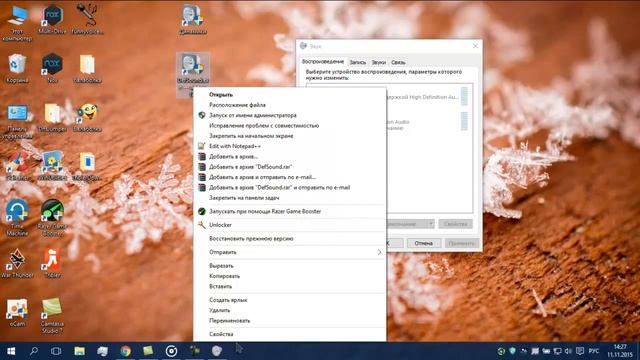Switch to Звуки tab in Звук window

[378, 62]
